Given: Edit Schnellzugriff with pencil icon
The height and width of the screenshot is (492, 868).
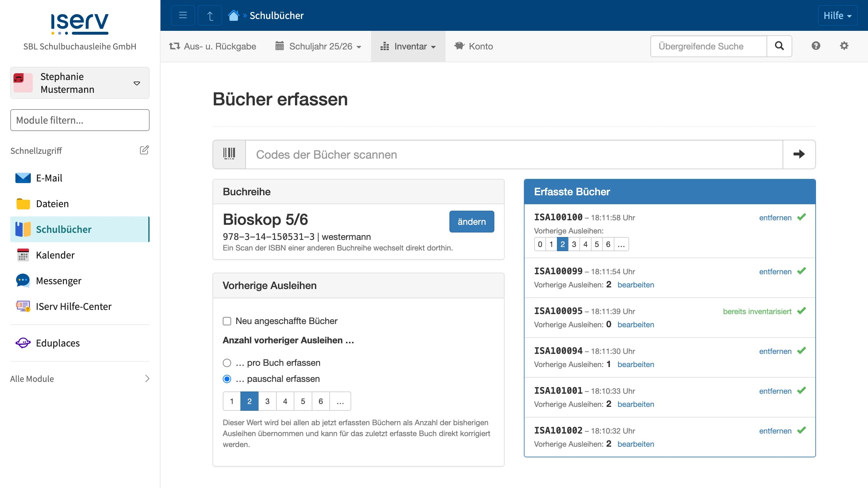Looking at the screenshot, I should 144,150.
